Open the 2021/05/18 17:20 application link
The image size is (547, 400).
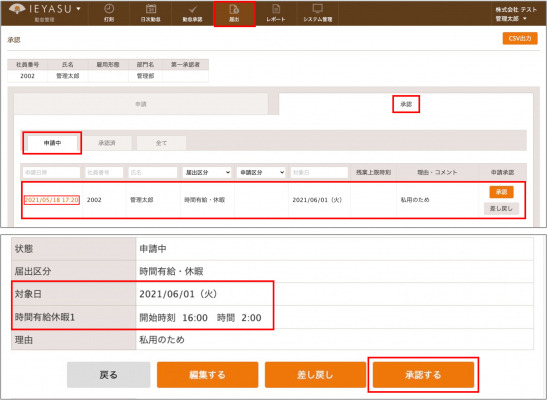tap(52, 200)
